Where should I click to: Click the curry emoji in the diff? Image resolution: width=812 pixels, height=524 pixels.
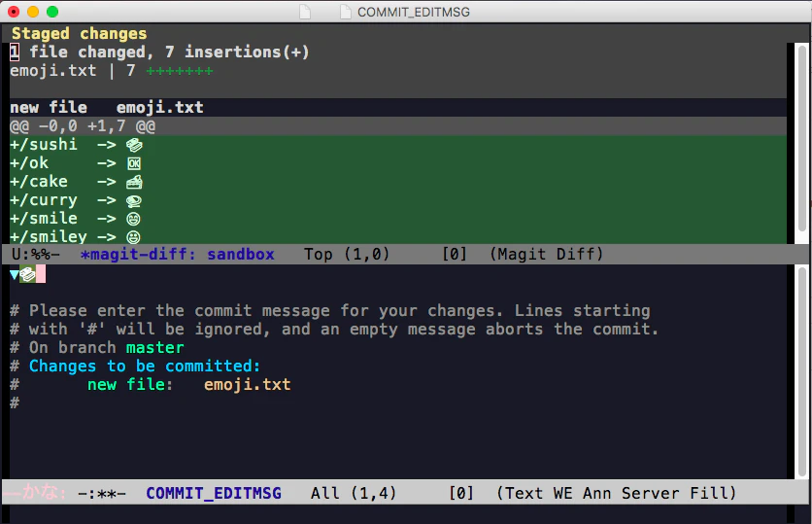134,200
